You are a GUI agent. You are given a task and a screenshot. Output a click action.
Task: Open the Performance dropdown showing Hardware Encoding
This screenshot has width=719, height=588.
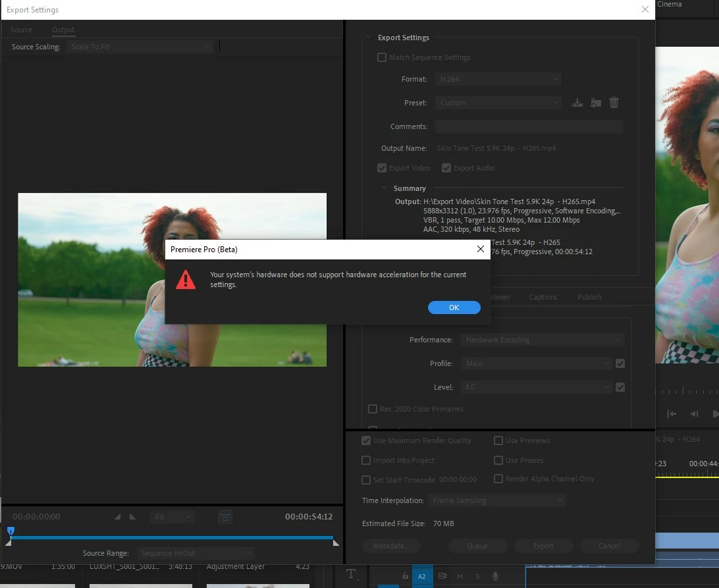pos(543,340)
